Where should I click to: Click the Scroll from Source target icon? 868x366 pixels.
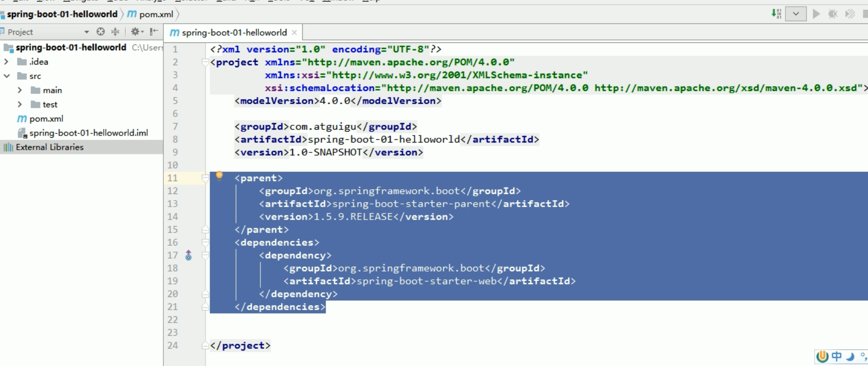tap(100, 32)
